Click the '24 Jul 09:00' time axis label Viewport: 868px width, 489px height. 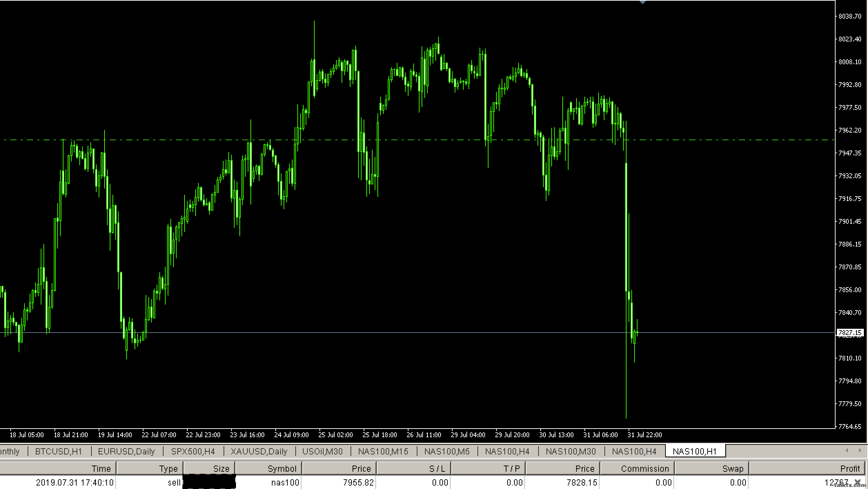tap(292, 435)
